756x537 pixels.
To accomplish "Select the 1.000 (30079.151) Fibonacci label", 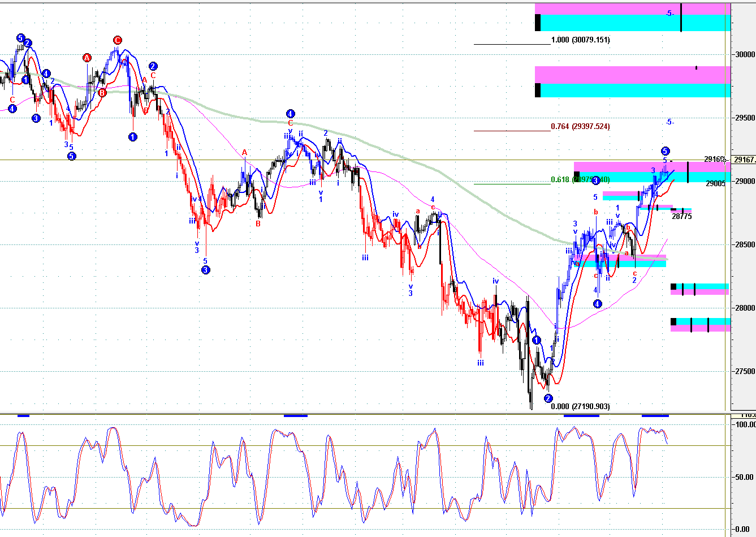I will [580, 40].
